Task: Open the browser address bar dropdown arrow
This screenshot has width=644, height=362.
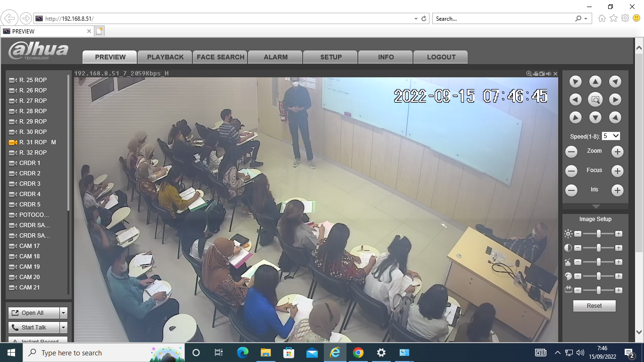Action: point(416,19)
